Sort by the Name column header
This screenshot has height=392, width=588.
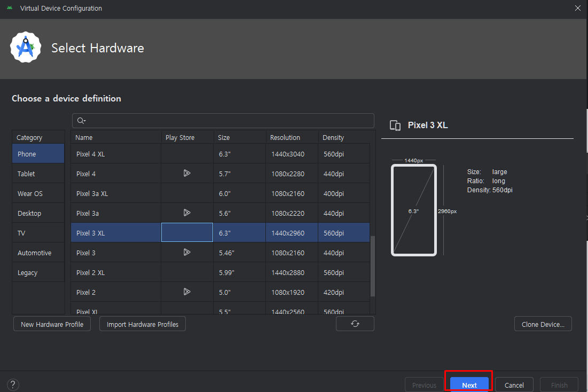pyautogui.click(x=116, y=137)
